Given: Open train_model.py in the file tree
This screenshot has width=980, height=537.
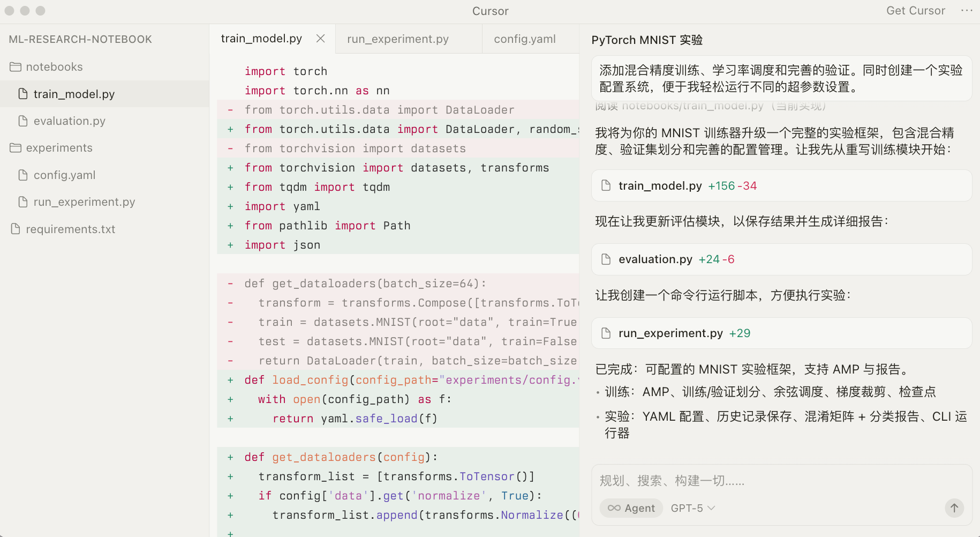Looking at the screenshot, I should (104, 94).
